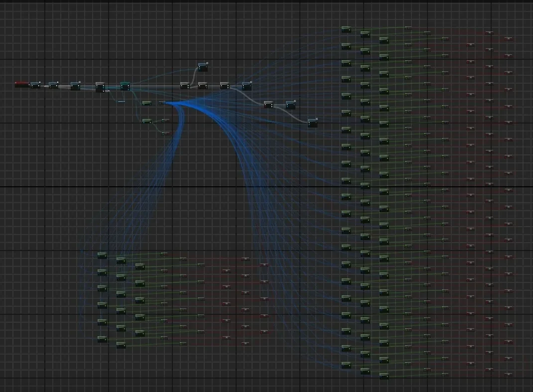The image size is (533, 392).
Task: Select the blue node directly wired to the red event node
Action: pos(35,85)
